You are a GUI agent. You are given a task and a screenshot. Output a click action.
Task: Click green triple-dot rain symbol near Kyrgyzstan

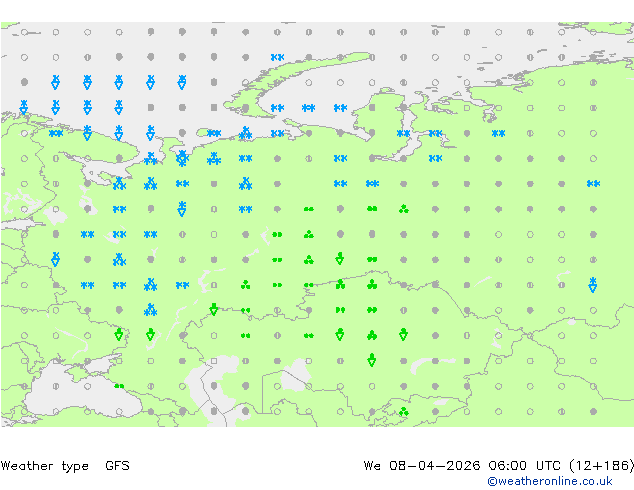[x=404, y=412]
